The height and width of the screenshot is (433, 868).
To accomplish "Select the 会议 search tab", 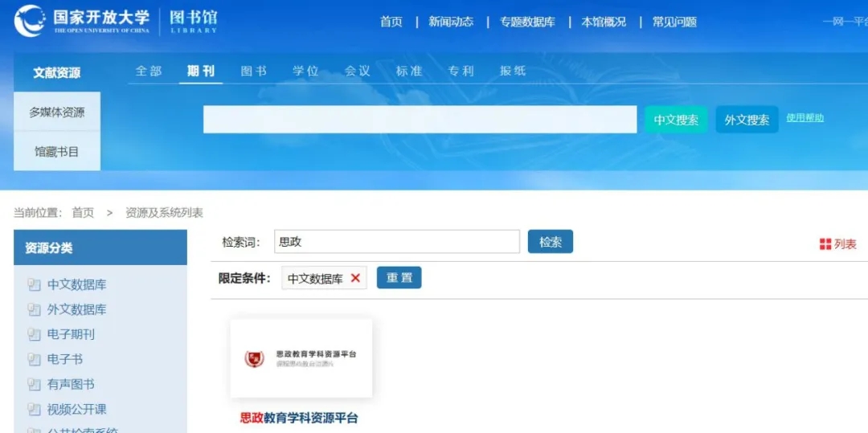I will tap(358, 71).
